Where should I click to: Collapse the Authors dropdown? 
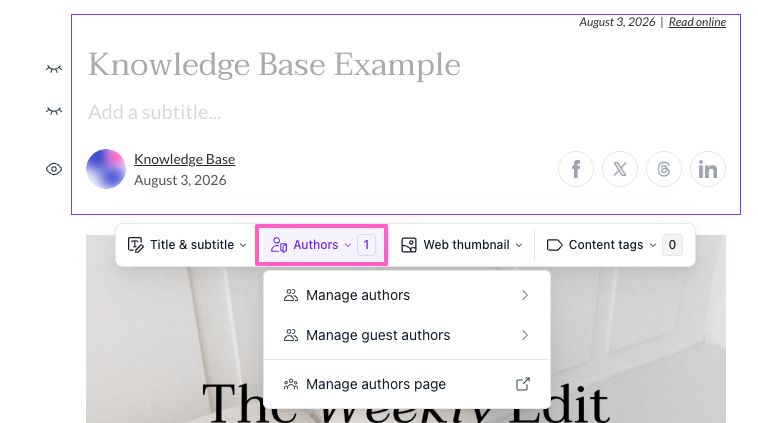pos(321,245)
